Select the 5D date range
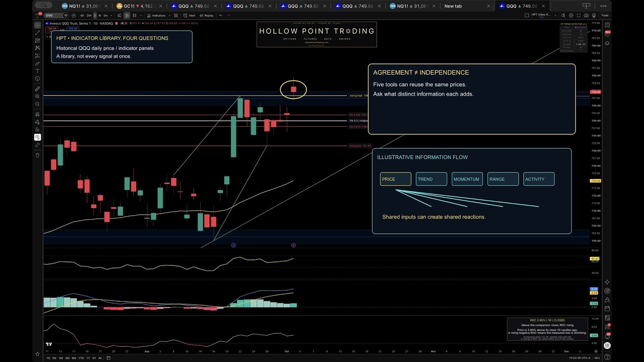 click(x=54, y=358)
